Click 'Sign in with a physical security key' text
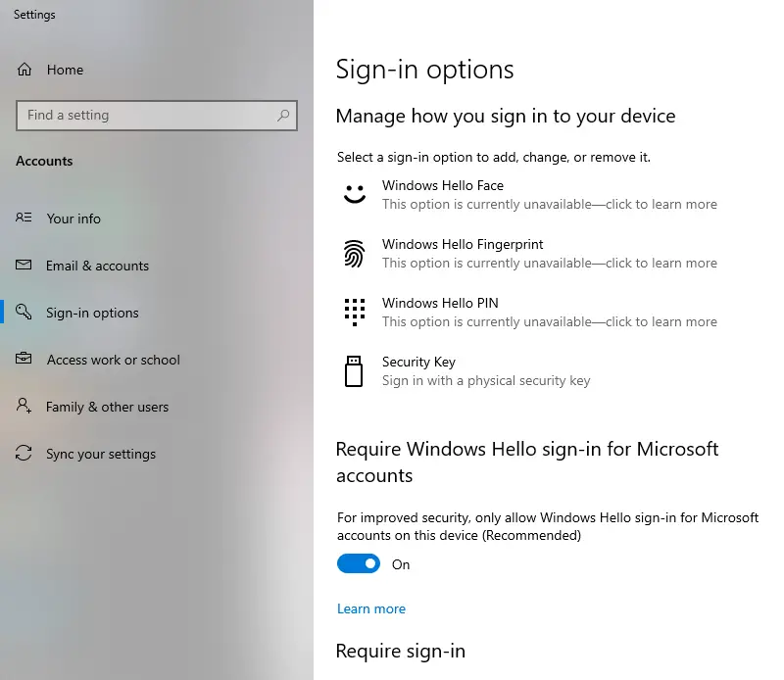This screenshot has height=680, width=784. (486, 380)
